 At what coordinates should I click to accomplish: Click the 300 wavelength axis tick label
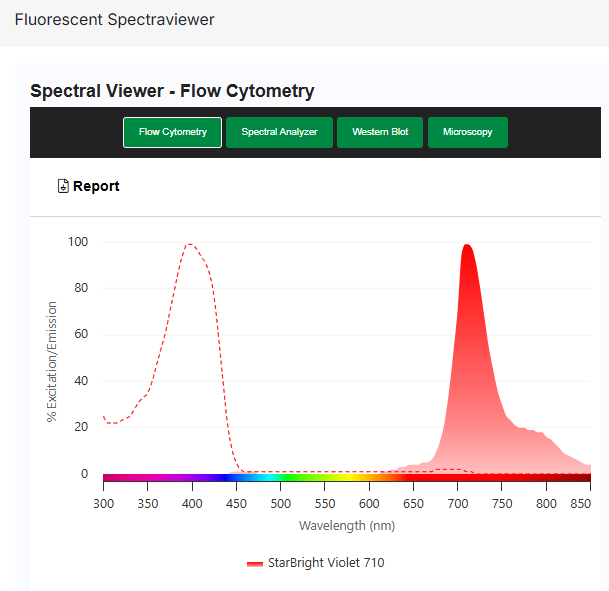[x=104, y=504]
